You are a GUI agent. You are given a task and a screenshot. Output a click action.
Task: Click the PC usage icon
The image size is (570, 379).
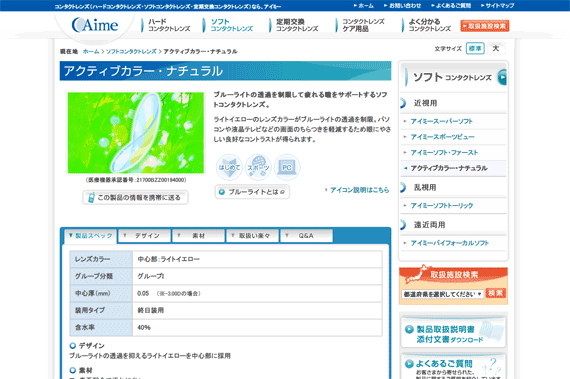coord(287,167)
